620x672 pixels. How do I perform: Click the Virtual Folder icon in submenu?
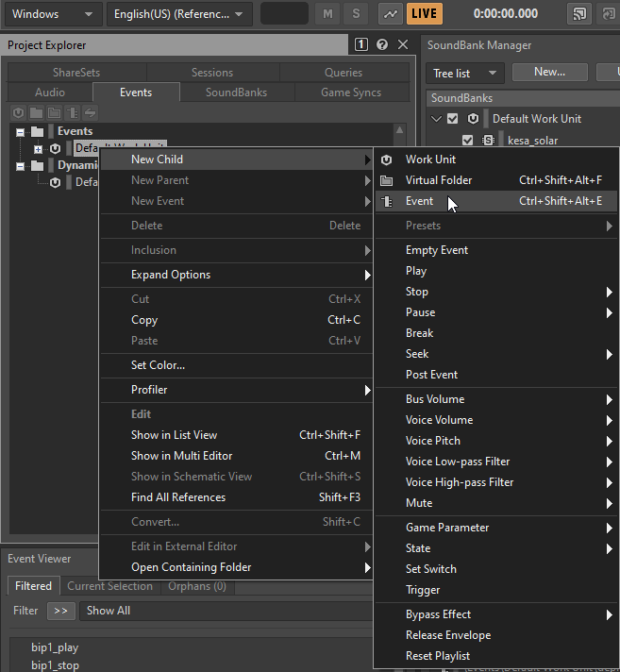(386, 180)
